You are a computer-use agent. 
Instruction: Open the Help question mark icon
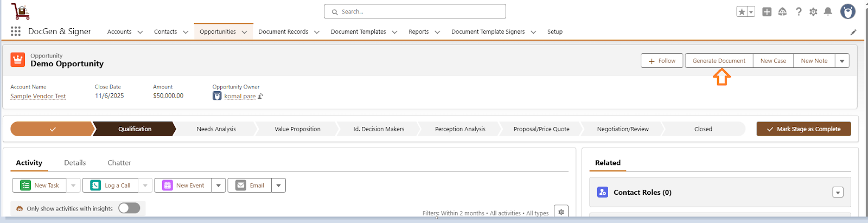pos(799,12)
